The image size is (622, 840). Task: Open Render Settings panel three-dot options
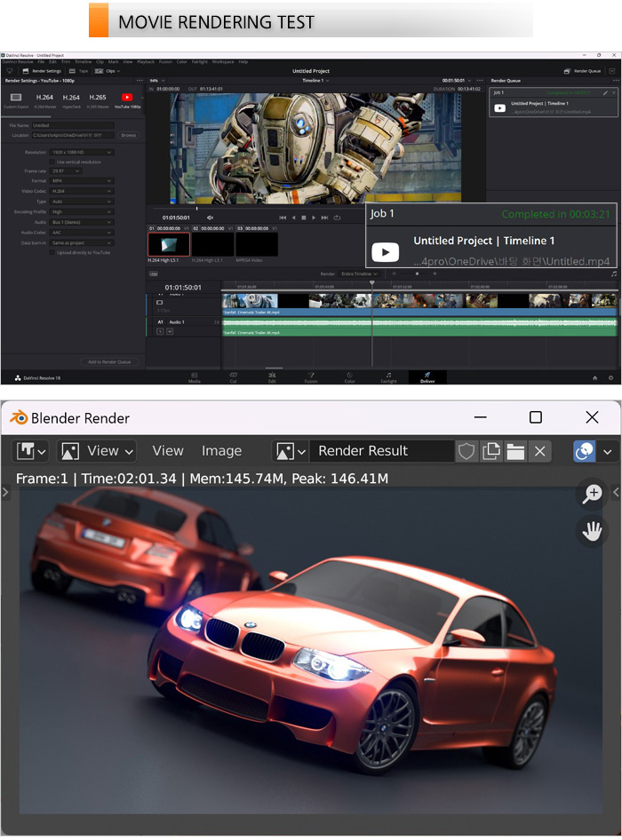tap(140, 80)
